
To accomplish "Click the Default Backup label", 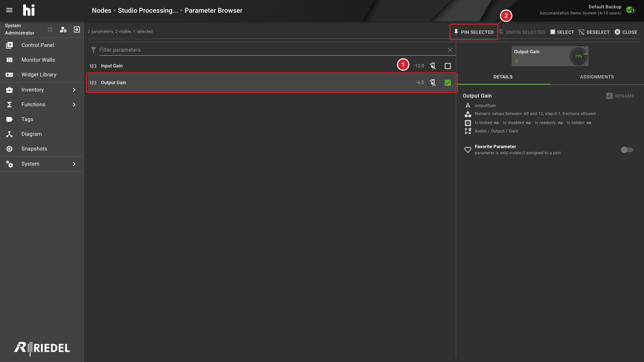I will pos(605,7).
